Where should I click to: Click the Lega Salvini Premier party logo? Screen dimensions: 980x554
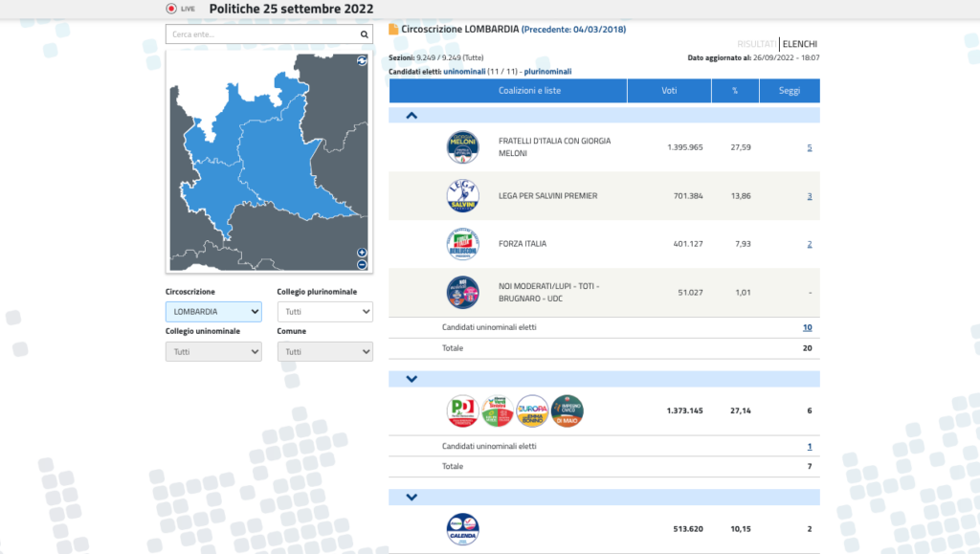point(462,195)
